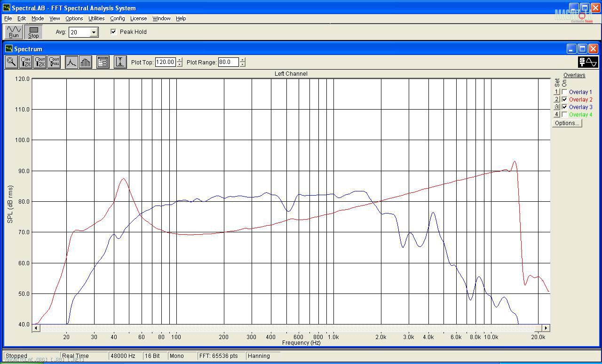Halt the analyzer with the Stop button

(x=33, y=32)
